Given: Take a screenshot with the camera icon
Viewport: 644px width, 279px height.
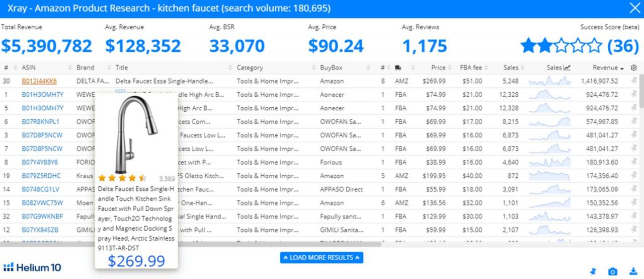Looking at the screenshot, I should [x=612, y=271].
